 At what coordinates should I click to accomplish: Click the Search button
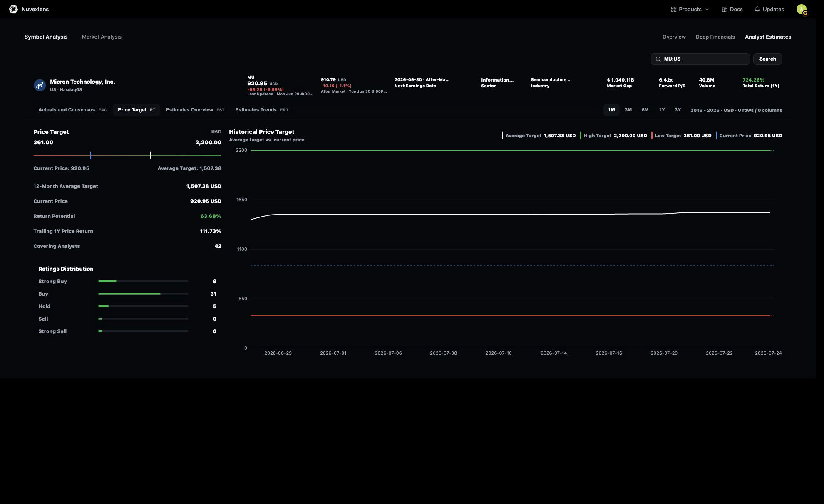pos(767,59)
